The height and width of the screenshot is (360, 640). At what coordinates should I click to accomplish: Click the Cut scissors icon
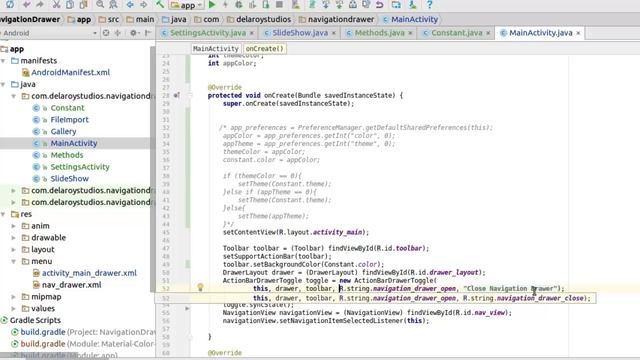(56, 4)
